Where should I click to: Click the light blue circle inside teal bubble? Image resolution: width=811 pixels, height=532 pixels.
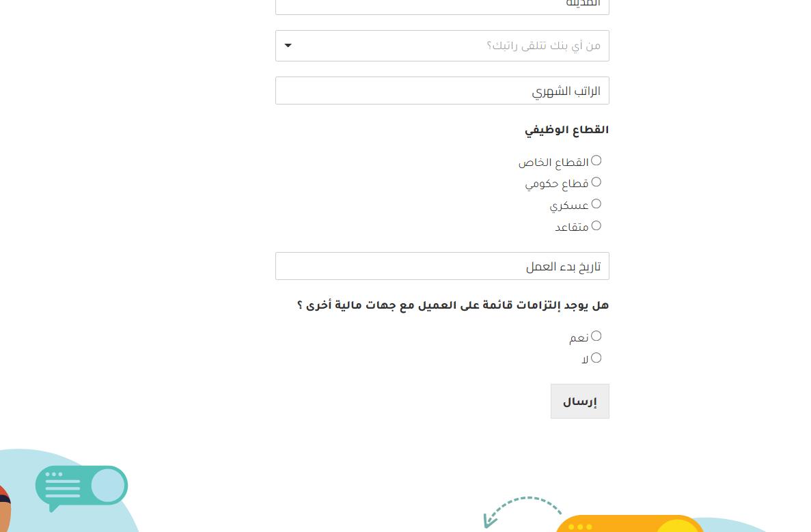pyautogui.click(x=108, y=485)
